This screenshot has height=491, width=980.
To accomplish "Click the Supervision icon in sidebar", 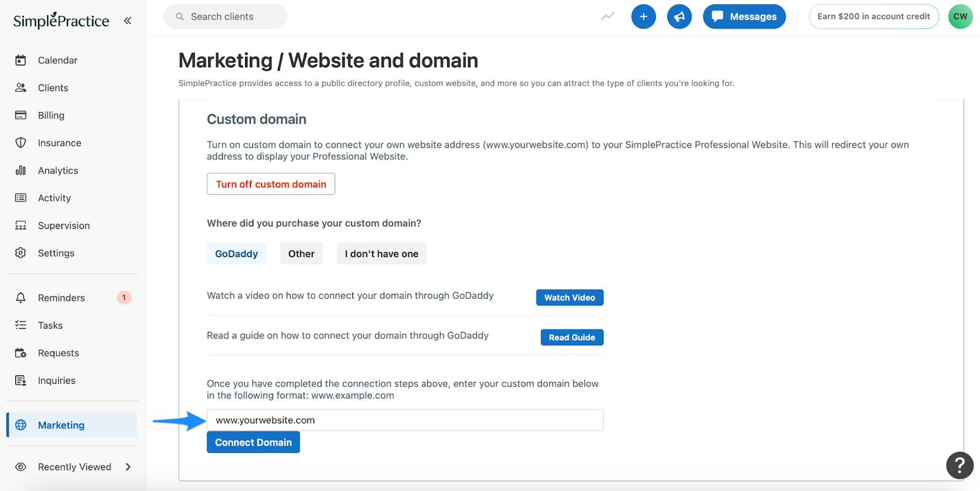I will (x=21, y=225).
